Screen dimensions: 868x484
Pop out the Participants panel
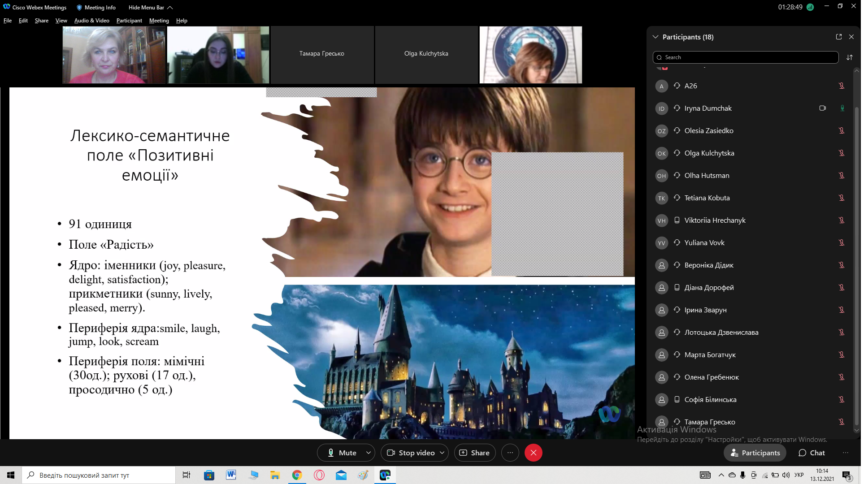pyautogui.click(x=838, y=37)
